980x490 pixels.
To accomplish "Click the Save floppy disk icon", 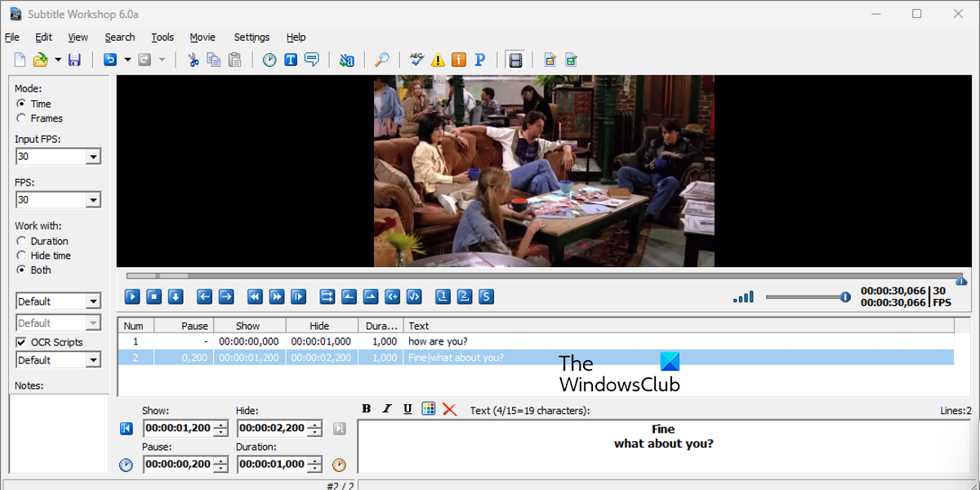I will pyautogui.click(x=74, y=60).
